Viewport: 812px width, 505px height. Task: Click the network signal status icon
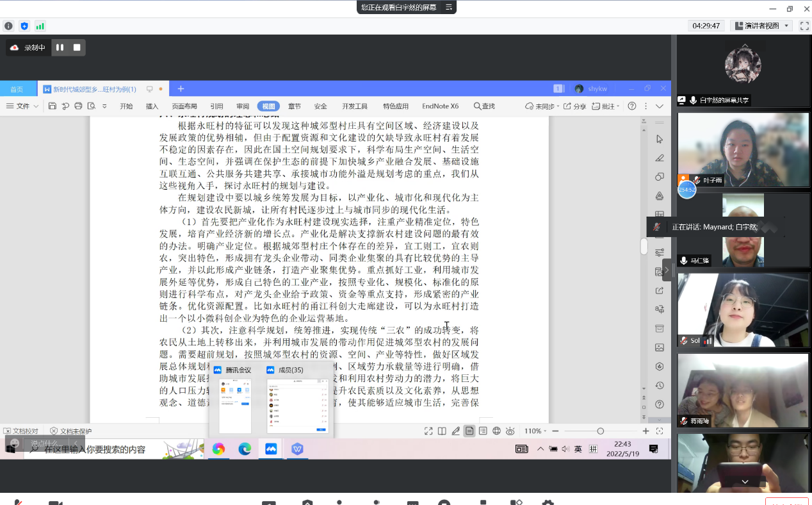(40, 26)
